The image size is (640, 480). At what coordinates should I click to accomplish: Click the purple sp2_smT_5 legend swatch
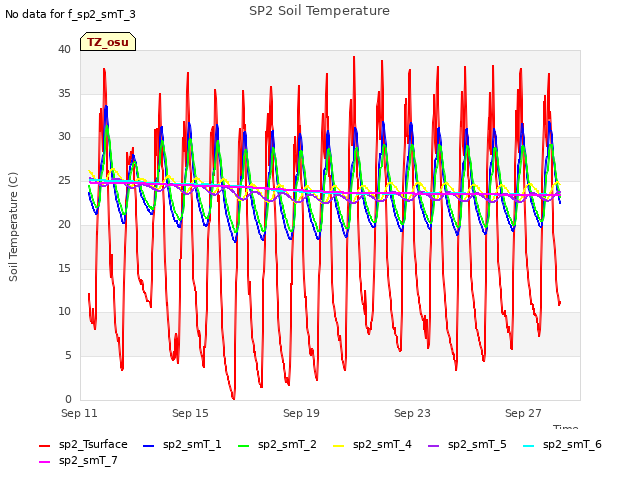point(434,446)
